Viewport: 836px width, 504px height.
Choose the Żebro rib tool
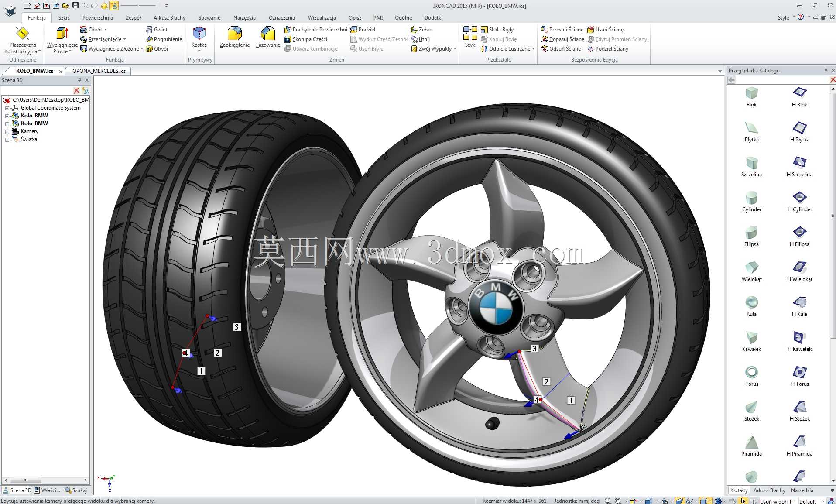tap(421, 30)
